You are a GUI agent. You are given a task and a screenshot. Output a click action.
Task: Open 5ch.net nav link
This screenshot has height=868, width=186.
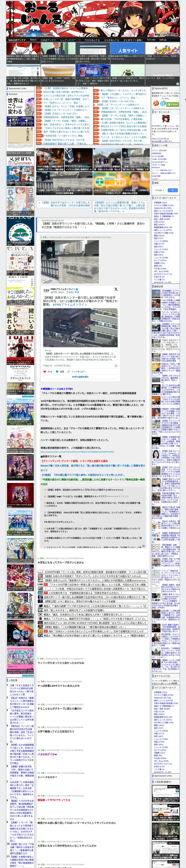pos(151,40)
